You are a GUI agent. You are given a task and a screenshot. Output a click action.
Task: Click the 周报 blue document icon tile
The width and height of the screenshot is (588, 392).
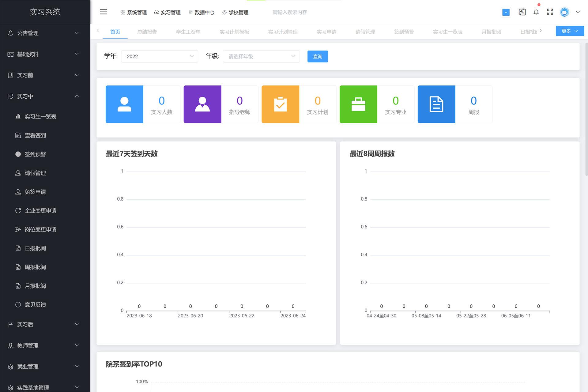pos(436,104)
